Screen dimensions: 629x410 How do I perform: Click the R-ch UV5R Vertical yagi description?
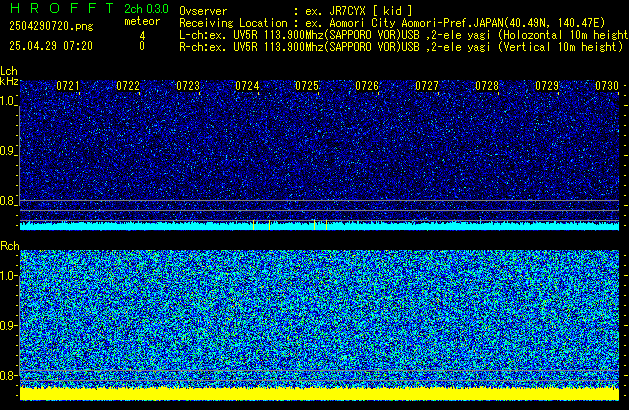[401, 47]
